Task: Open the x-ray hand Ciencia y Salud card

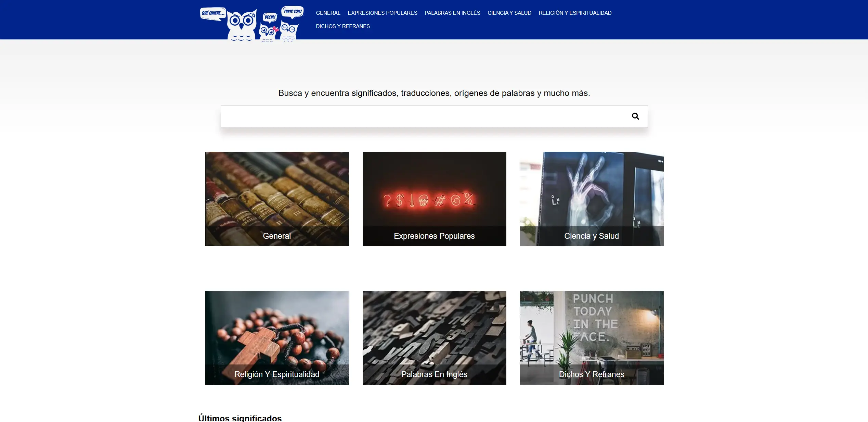Action: click(x=592, y=192)
